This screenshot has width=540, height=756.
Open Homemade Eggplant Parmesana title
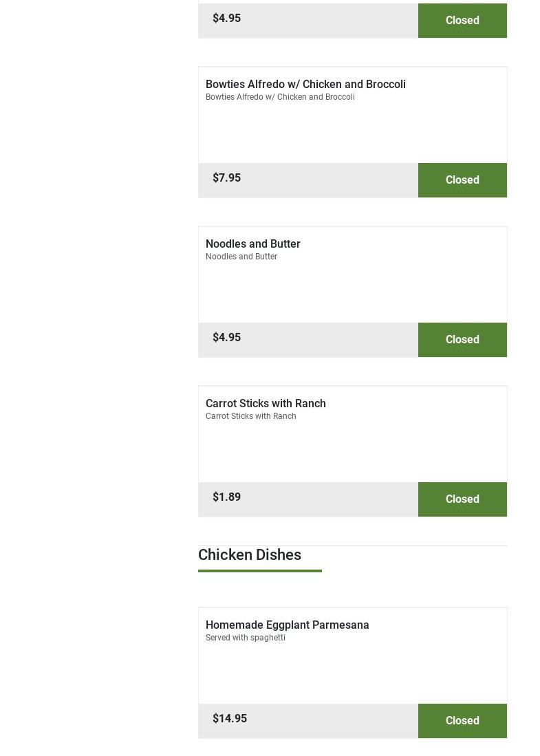coord(287,625)
